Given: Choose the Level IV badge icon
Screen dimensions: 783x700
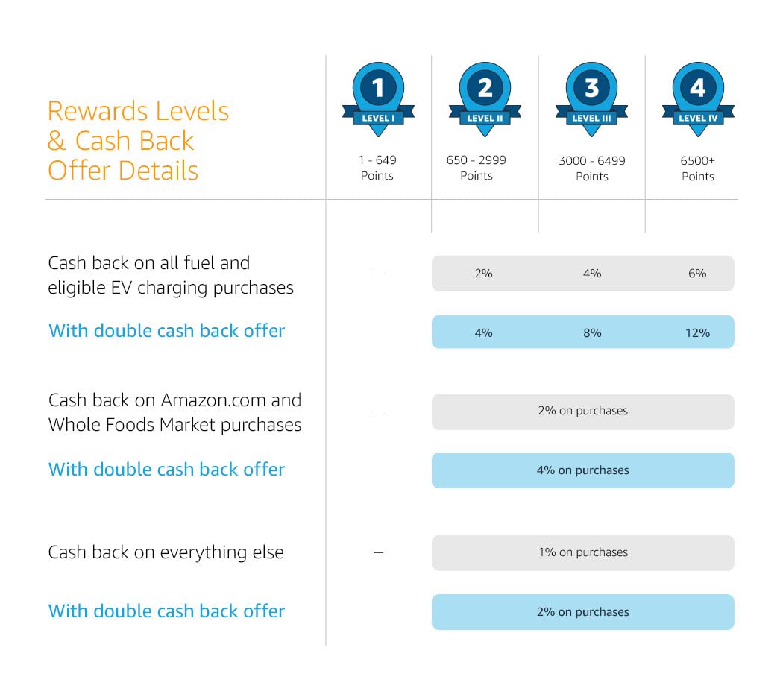Looking at the screenshot, I should tap(697, 99).
